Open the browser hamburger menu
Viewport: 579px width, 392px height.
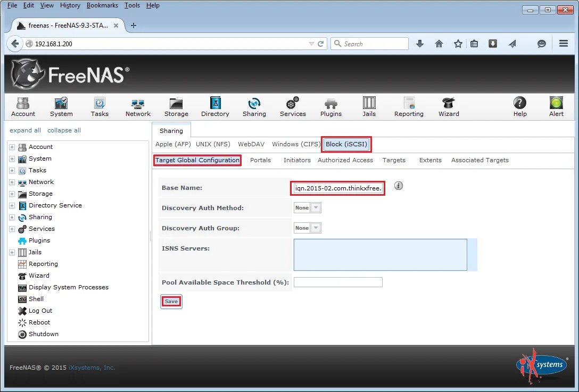(564, 44)
